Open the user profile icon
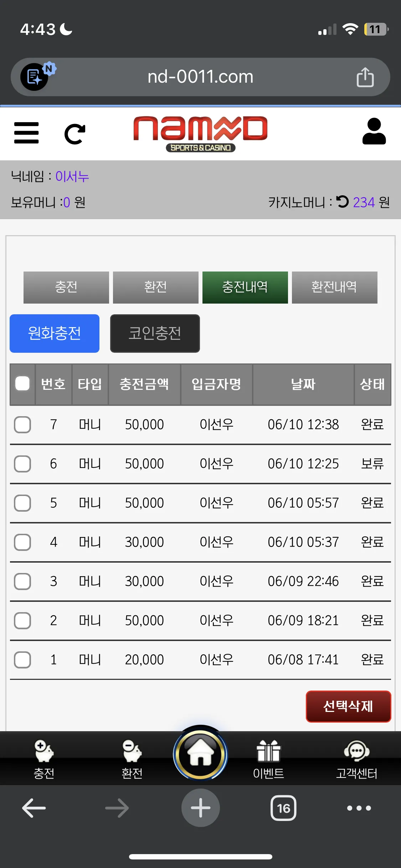The width and height of the screenshot is (401, 868). tap(374, 131)
